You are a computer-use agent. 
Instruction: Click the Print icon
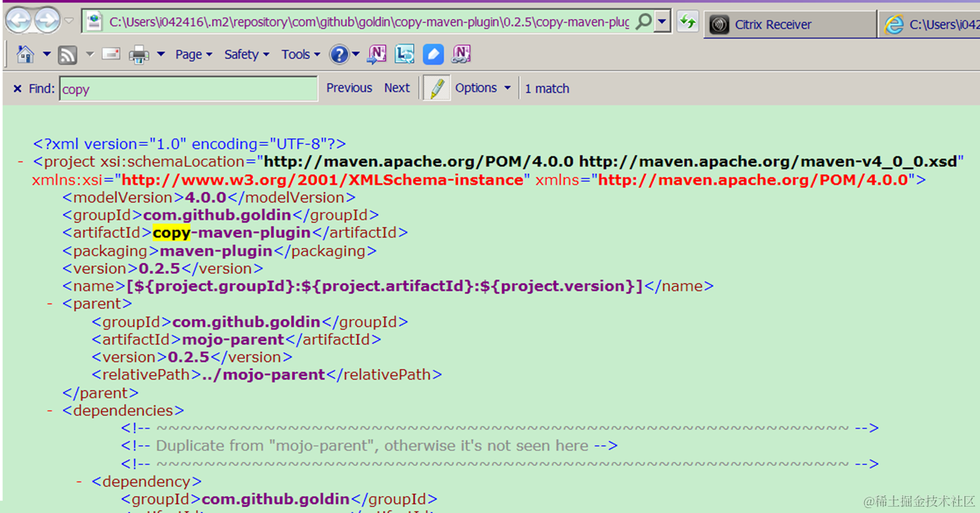point(139,55)
